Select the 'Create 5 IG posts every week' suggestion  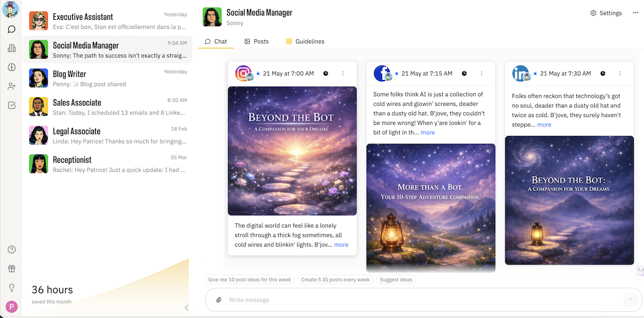click(335, 280)
